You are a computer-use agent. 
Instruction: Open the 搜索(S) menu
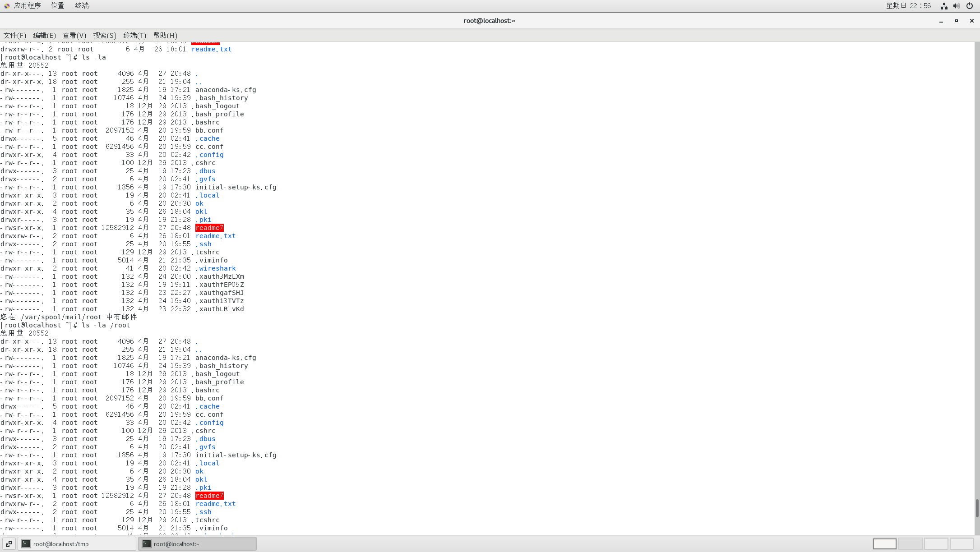pos(105,35)
